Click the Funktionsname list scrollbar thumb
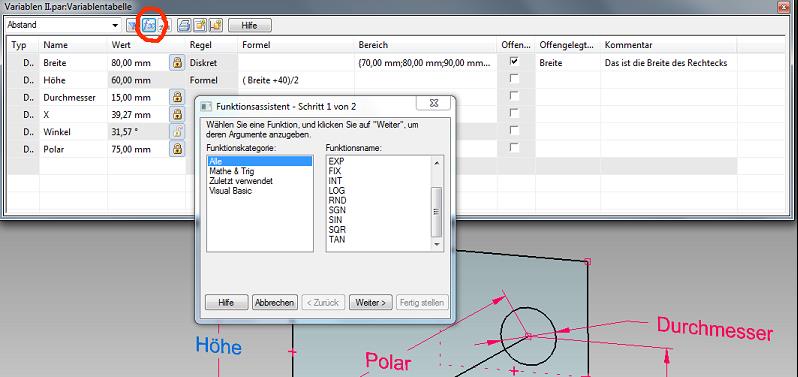This screenshot has height=377, width=798. 436,212
